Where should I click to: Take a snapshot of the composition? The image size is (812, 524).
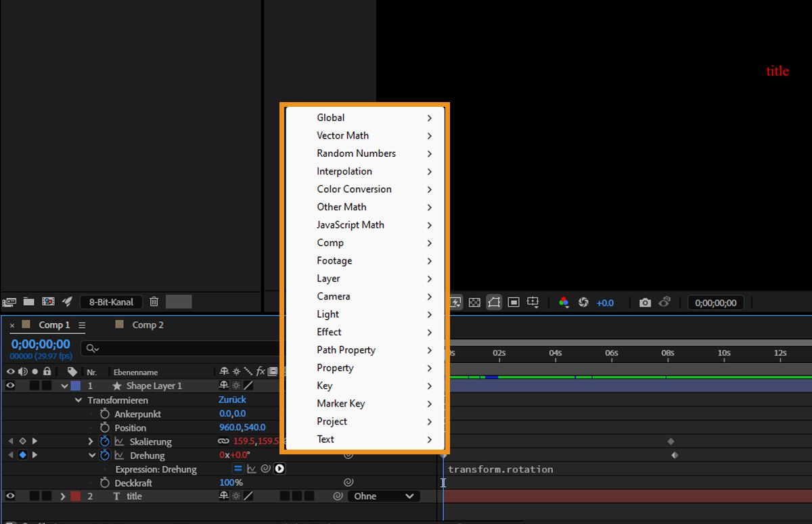click(x=644, y=302)
